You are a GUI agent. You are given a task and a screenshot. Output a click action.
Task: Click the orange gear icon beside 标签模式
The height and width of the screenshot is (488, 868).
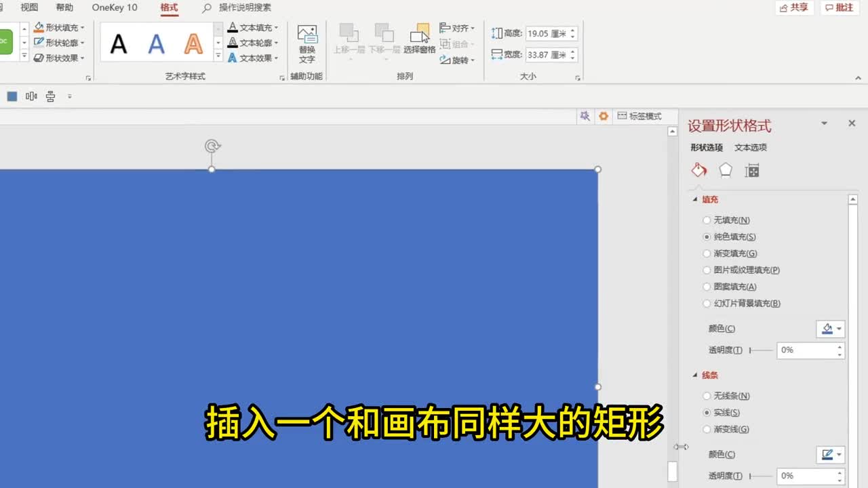pyautogui.click(x=604, y=116)
